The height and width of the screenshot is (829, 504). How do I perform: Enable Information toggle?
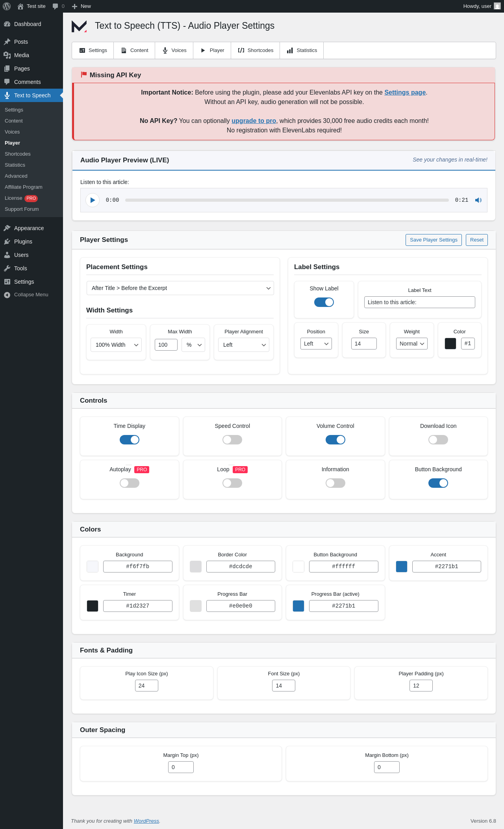[x=335, y=483]
